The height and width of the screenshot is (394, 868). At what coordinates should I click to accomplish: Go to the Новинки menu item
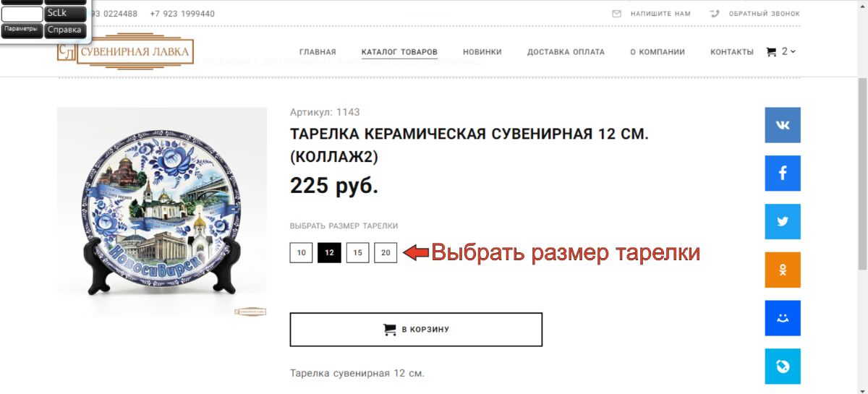482,52
